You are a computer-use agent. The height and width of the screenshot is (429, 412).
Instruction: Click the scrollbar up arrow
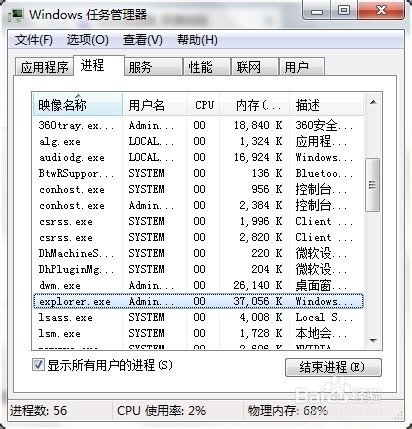[x=373, y=102]
